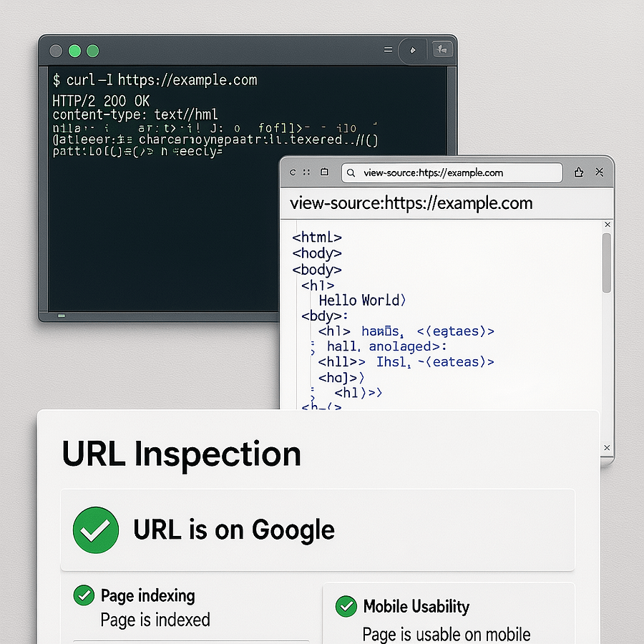This screenshot has width=644, height=644.
Task: Click the 'URL is on Google' status text
Action: [234, 530]
